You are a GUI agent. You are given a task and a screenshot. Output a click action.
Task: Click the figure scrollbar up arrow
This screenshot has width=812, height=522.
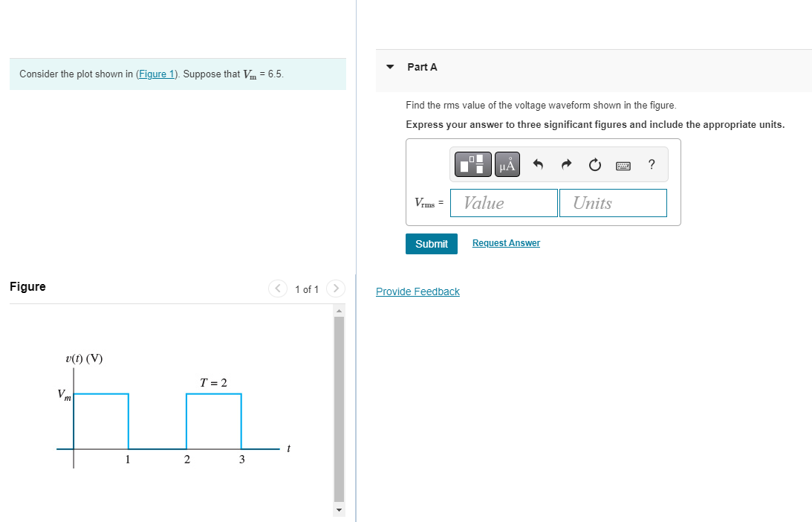click(x=339, y=312)
